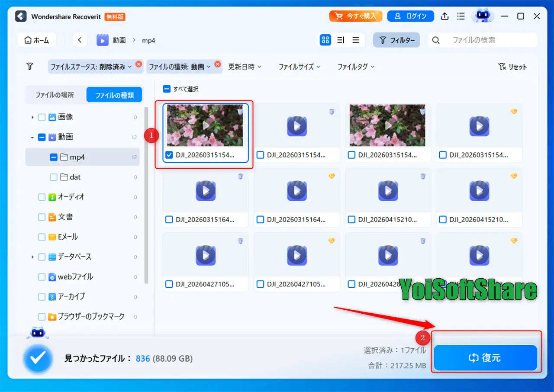Image resolution: width=554 pixels, height=392 pixels.
Task: Click the 動画 breadcrumb video icon
Action: coord(103,40)
